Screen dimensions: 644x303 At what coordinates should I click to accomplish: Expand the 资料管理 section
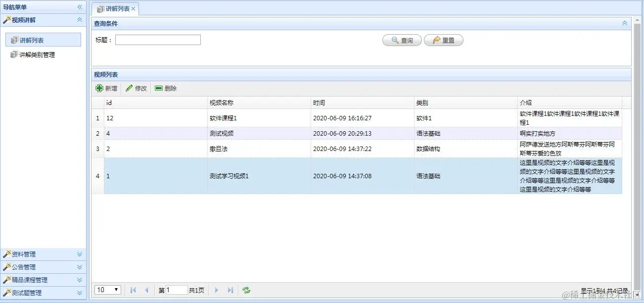(80, 254)
